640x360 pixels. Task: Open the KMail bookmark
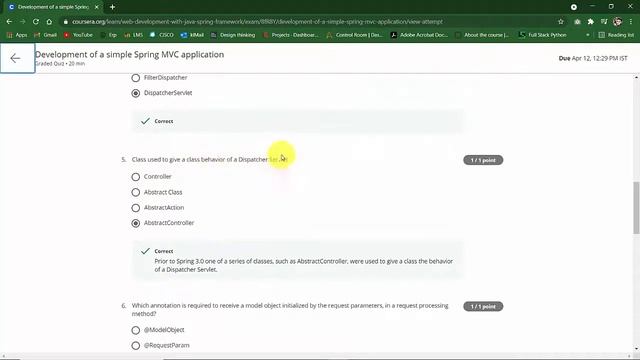pyautogui.click(x=192, y=35)
